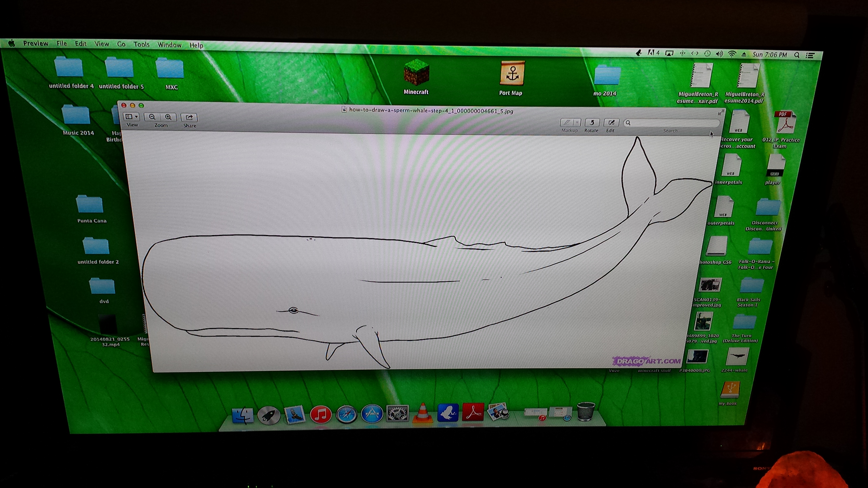868x488 pixels.
Task: Open the Help menu
Action: (196, 45)
